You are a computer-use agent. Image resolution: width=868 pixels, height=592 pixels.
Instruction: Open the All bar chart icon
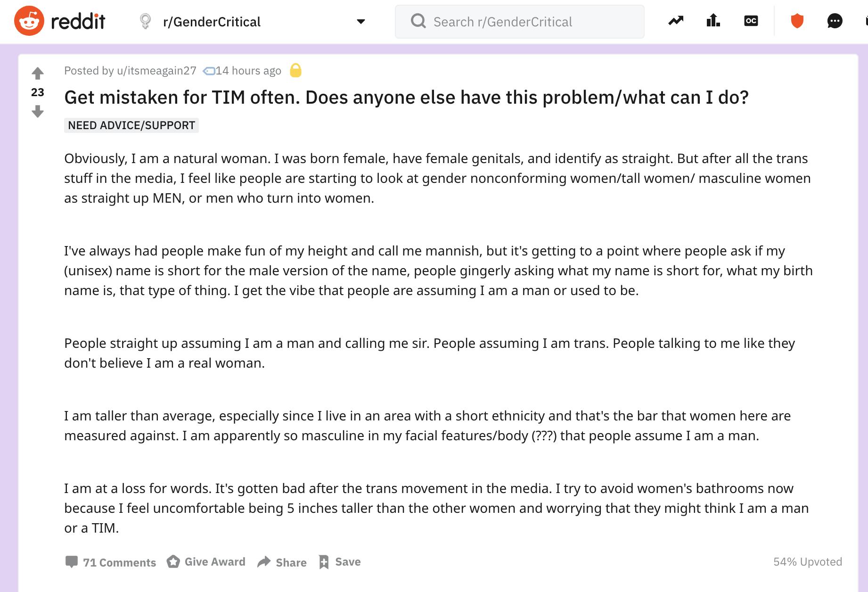click(713, 21)
